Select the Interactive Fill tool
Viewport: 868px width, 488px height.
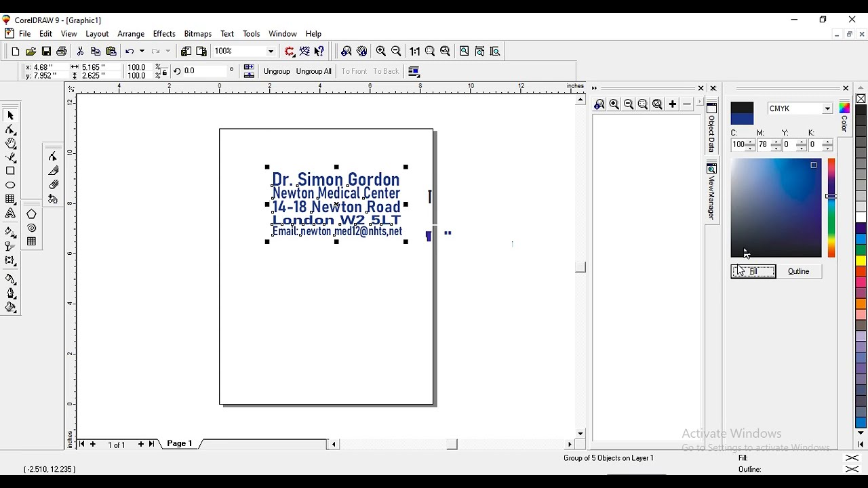(x=10, y=232)
